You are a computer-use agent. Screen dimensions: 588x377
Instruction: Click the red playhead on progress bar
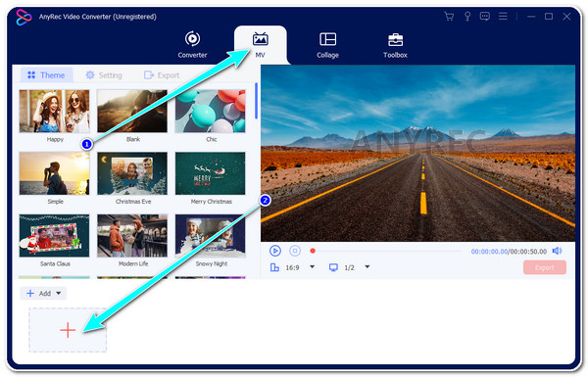(313, 251)
